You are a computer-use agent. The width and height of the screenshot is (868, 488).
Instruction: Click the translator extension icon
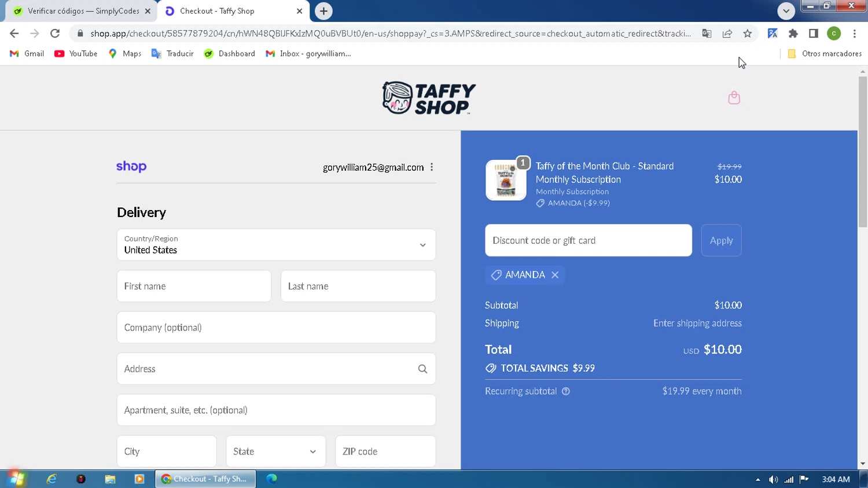coord(773,34)
